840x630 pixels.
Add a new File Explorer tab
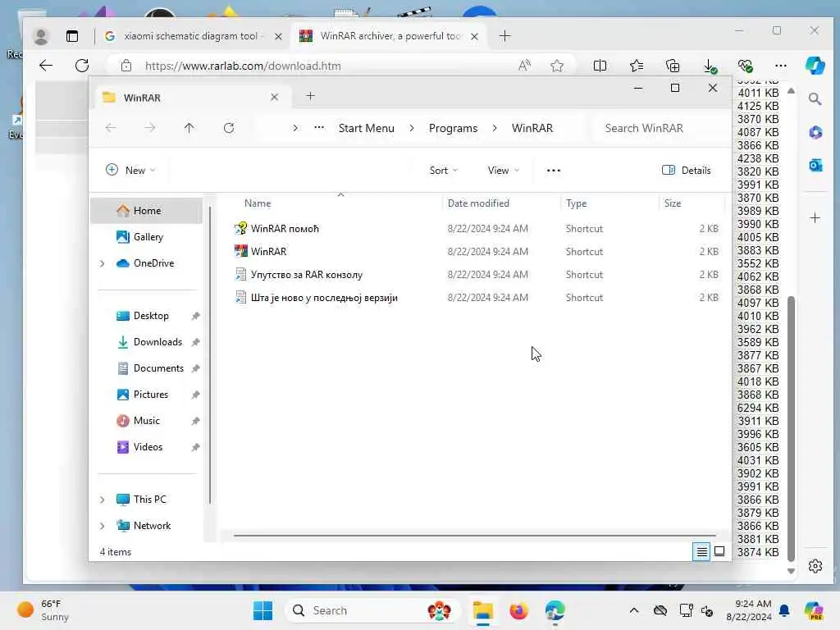[x=310, y=97]
